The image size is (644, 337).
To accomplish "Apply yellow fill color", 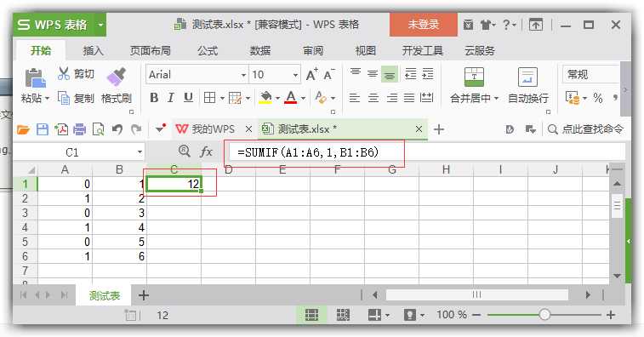I will tap(265, 98).
